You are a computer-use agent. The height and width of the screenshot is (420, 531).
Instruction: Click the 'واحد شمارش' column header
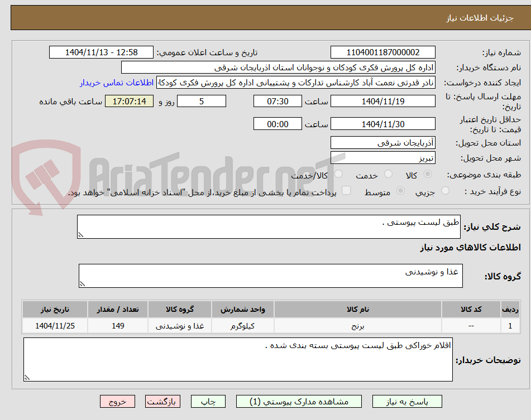click(x=243, y=310)
